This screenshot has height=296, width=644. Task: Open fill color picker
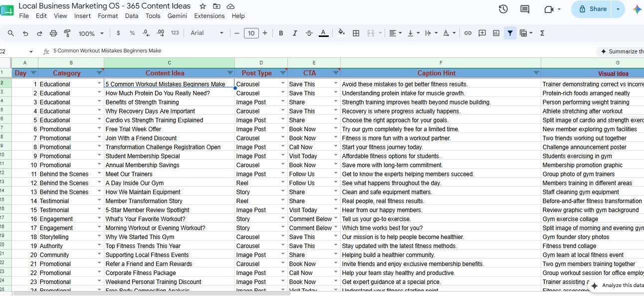pyautogui.click(x=342, y=33)
